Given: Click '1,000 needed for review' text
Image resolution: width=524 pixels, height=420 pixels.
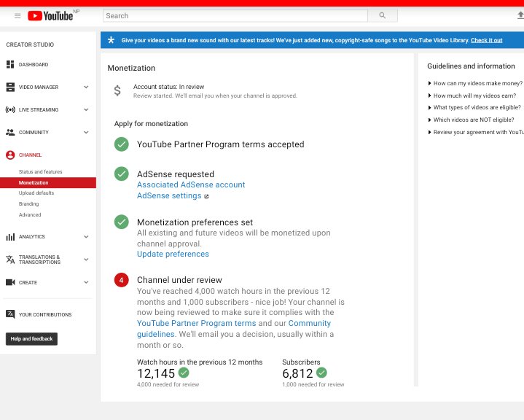Looking at the screenshot, I should coord(313,384).
